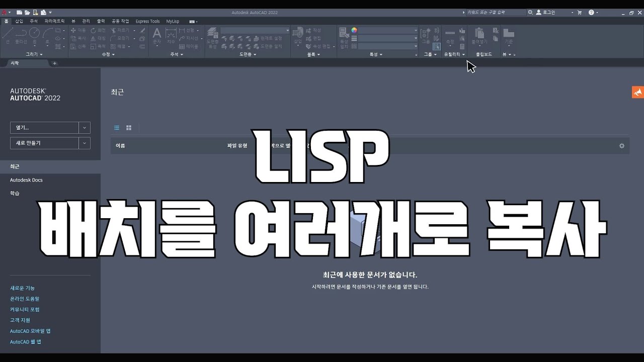Click Match Properties (특성 일치) icon
The image size is (644, 362).
pos(344,38)
